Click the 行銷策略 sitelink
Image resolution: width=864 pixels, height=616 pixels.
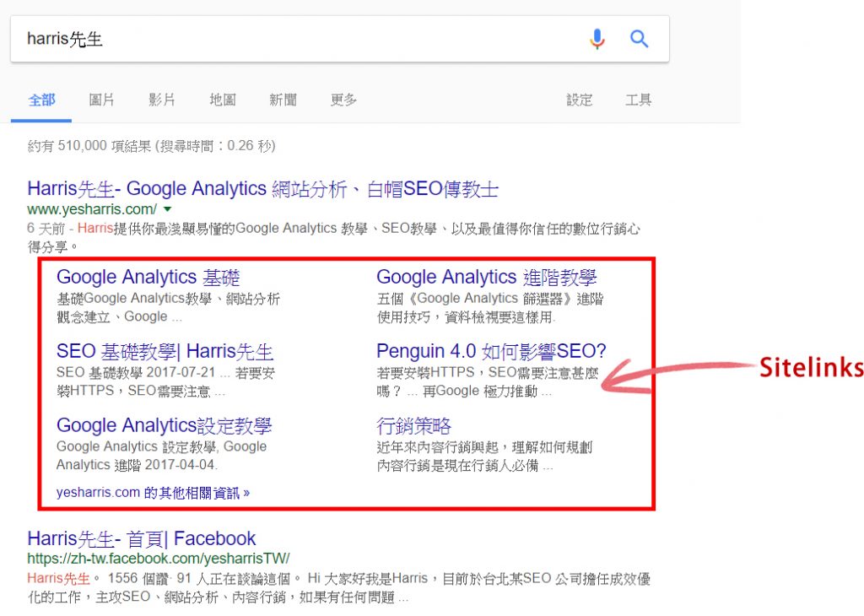(413, 426)
